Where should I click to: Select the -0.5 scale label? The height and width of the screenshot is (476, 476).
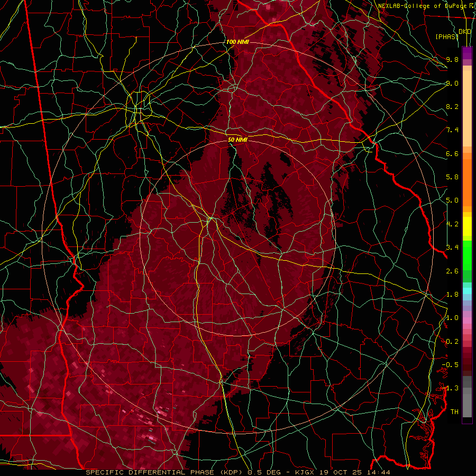click(450, 365)
